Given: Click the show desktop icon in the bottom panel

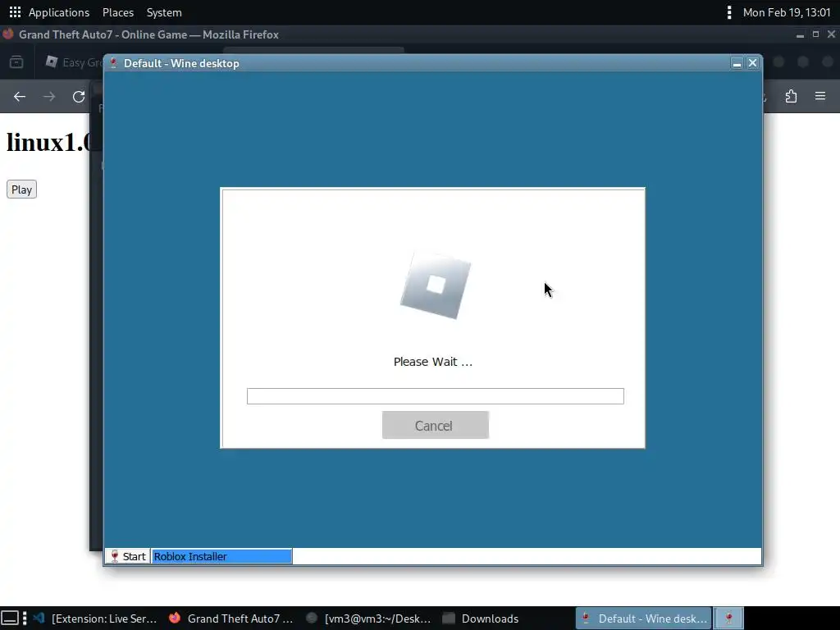Looking at the screenshot, I should point(10,619).
